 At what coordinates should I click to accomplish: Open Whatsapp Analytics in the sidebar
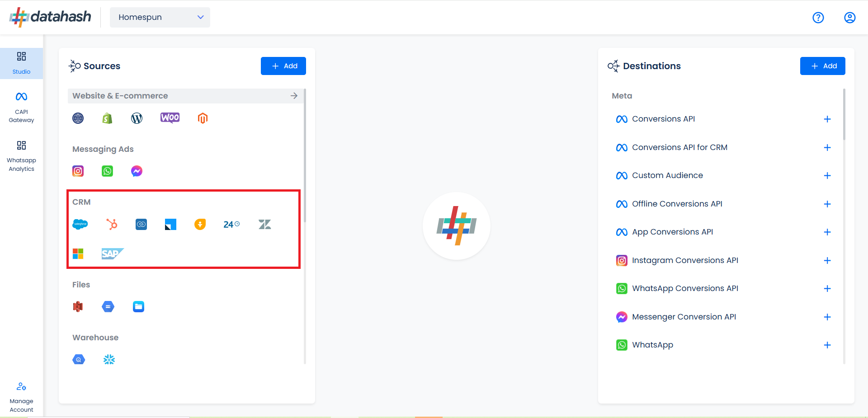click(21, 156)
